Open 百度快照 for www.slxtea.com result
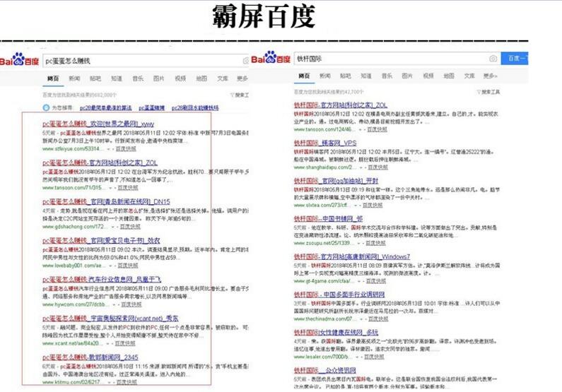Screen dimensions: 562x392 click(x=373, y=205)
